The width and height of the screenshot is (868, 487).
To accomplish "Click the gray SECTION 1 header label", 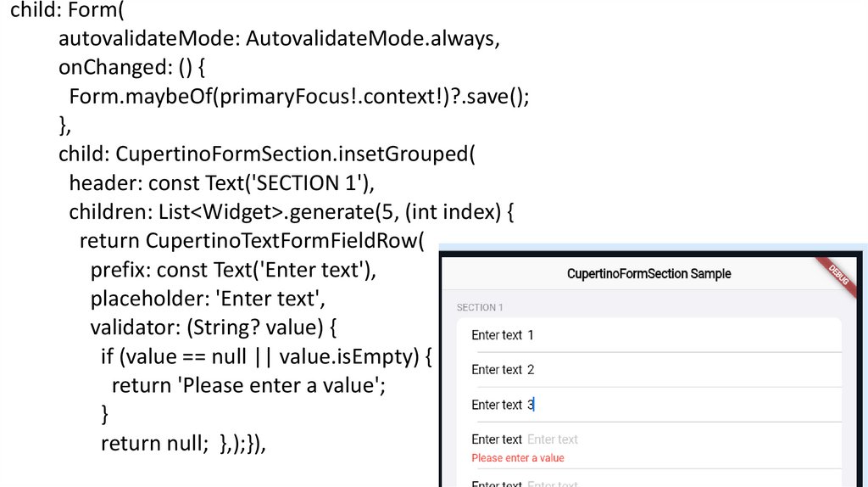I will point(480,307).
